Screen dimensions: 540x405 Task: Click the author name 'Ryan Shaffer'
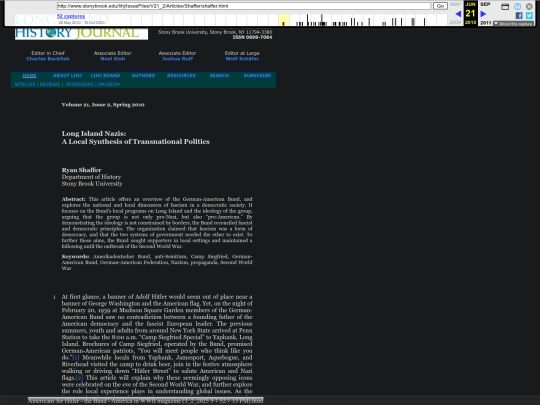pyautogui.click(x=81, y=170)
